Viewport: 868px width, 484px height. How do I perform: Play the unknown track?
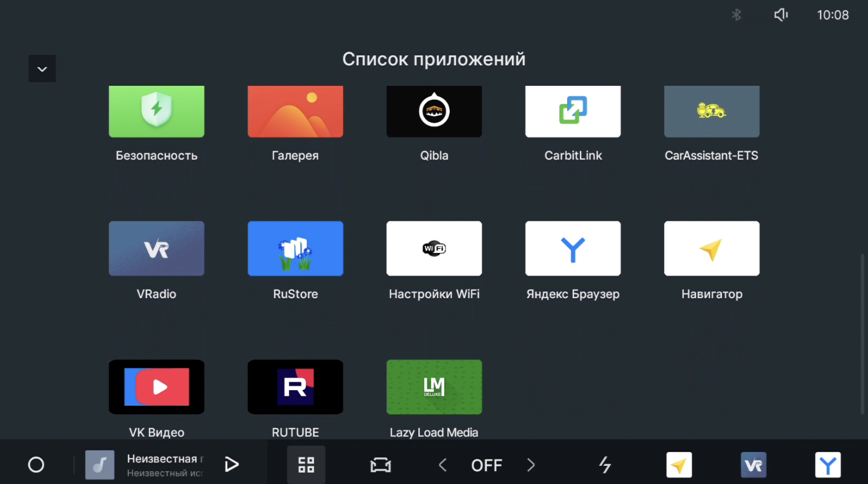[231, 464]
